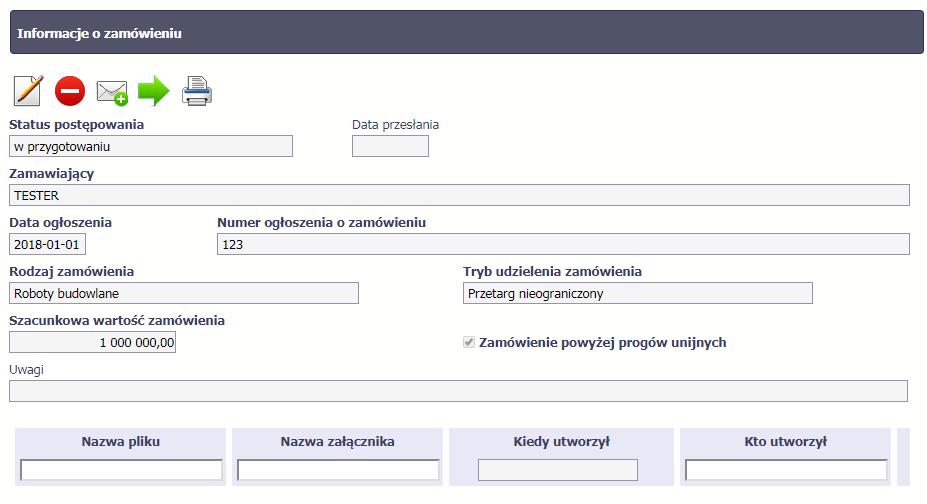Open the Rodzaj zamówienia field Roboty budowlane

coord(184,293)
